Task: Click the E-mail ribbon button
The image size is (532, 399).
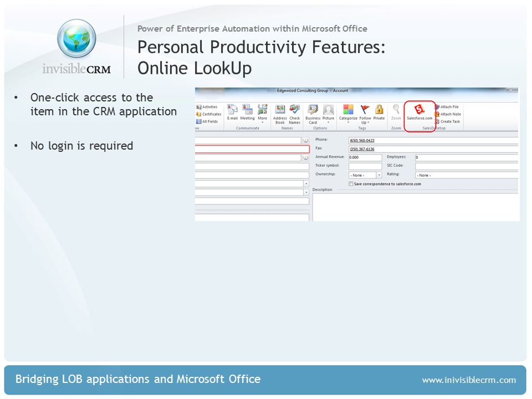Action: click(x=232, y=112)
